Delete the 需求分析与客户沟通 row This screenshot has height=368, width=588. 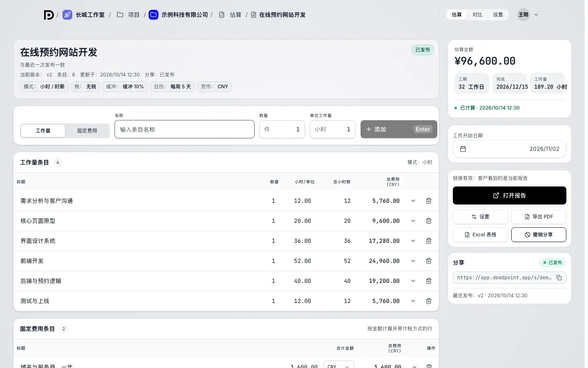429,201
